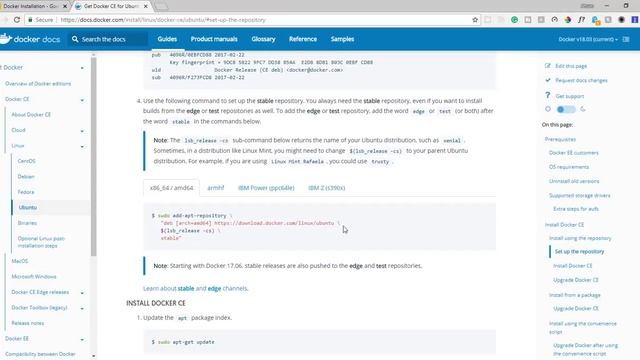
Task: Expand the Docker EE sidebar section
Action: coord(82,340)
